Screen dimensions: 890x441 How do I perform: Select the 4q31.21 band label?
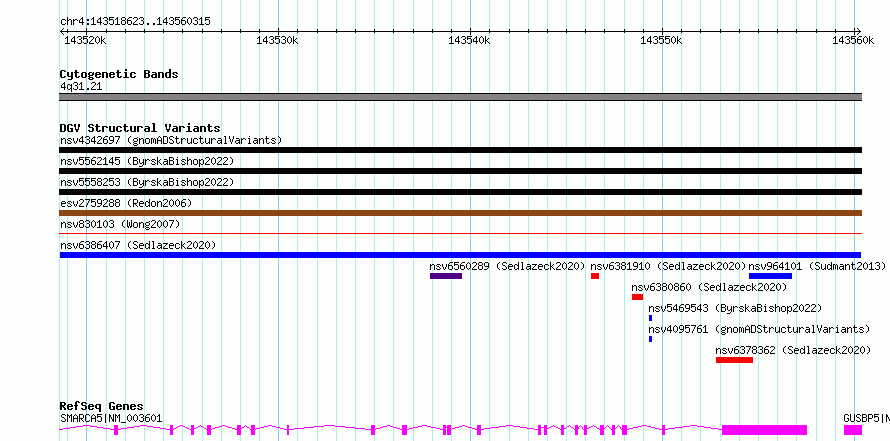point(81,87)
